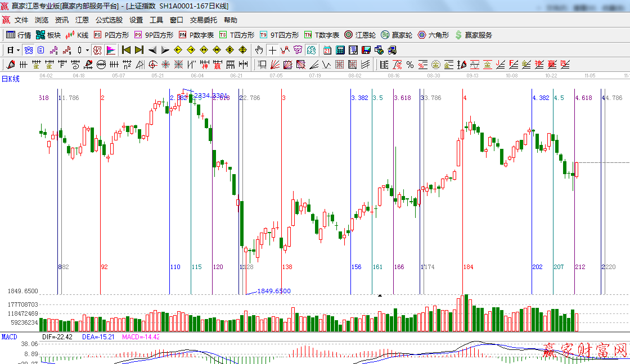Toggle the flag-shaped chart mode button
The width and height of the screenshot is (630, 364).
111,50
